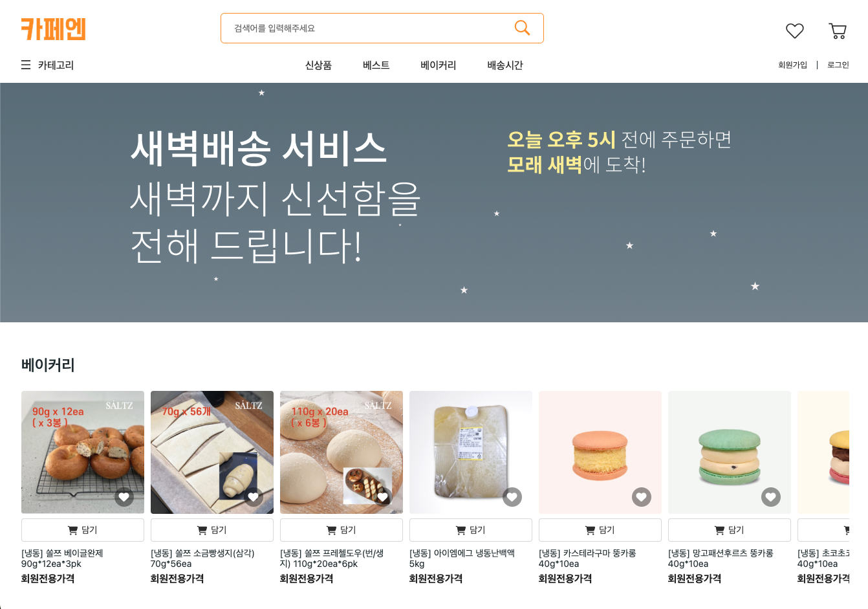The height and width of the screenshot is (609, 868).
Task: Toggle wishlist heart on 카스테라구마 뚱카롱 image
Action: [x=642, y=497]
